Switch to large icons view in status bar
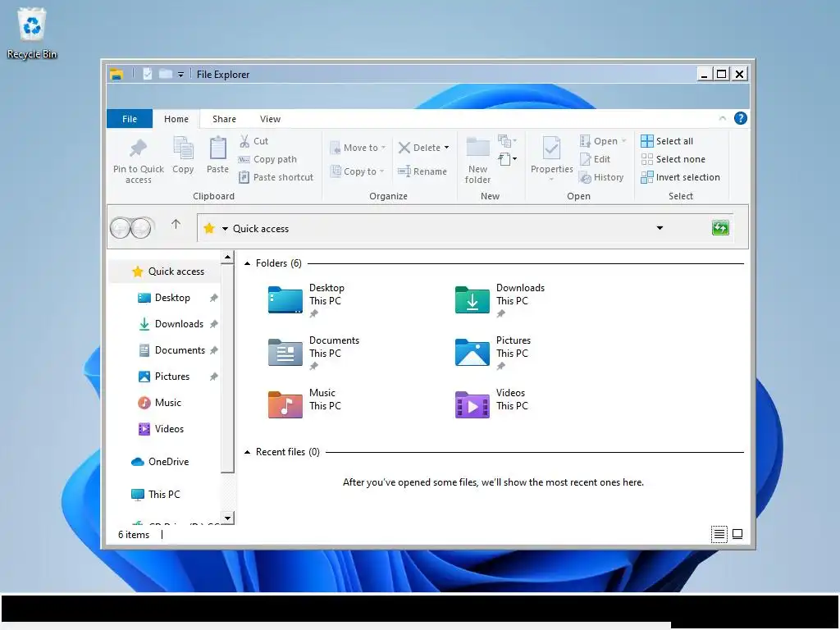Viewport: 840px width, 630px height. tap(737, 534)
